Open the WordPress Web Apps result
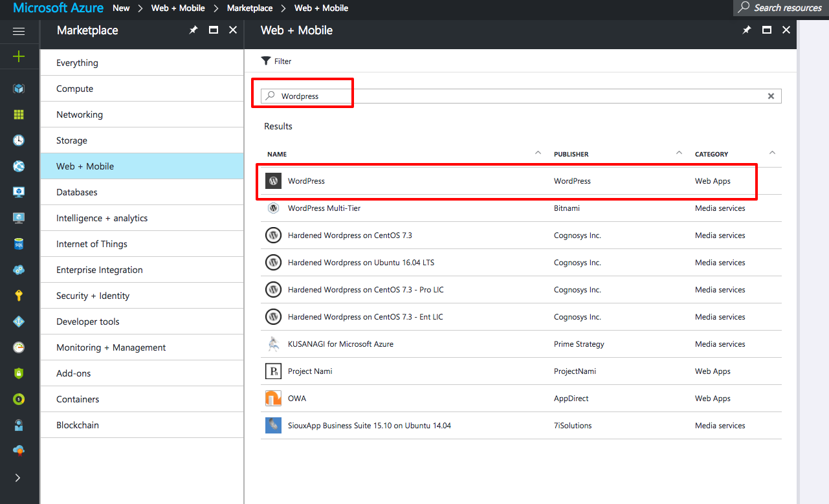 tap(306, 181)
